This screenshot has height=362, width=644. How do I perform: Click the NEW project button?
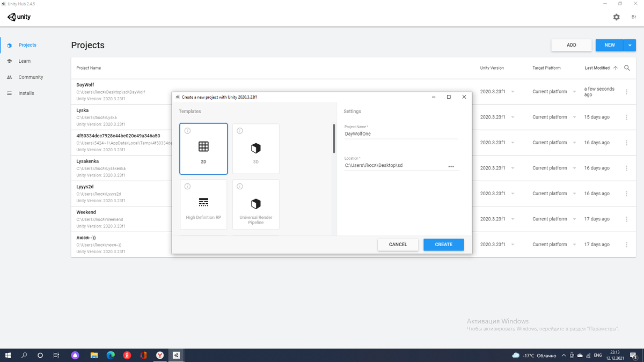pyautogui.click(x=610, y=46)
